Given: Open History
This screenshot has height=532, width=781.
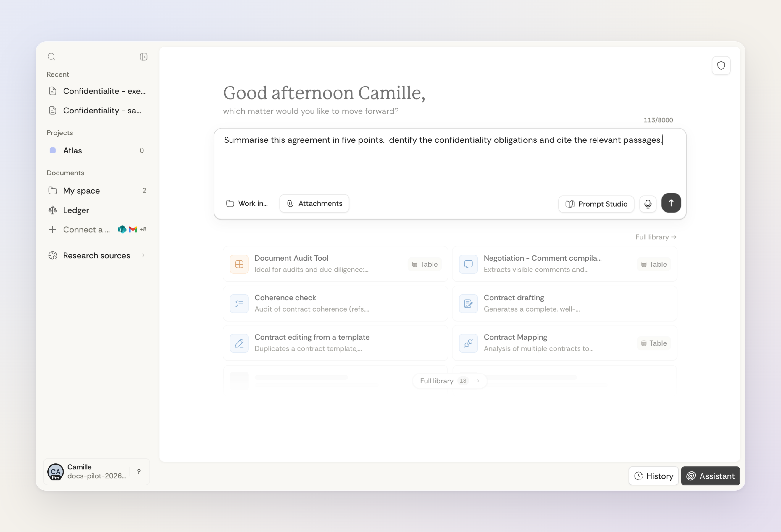Looking at the screenshot, I should (x=653, y=476).
